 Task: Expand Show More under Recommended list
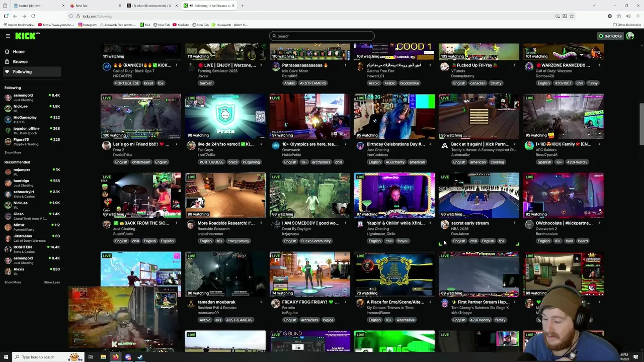(x=13, y=282)
